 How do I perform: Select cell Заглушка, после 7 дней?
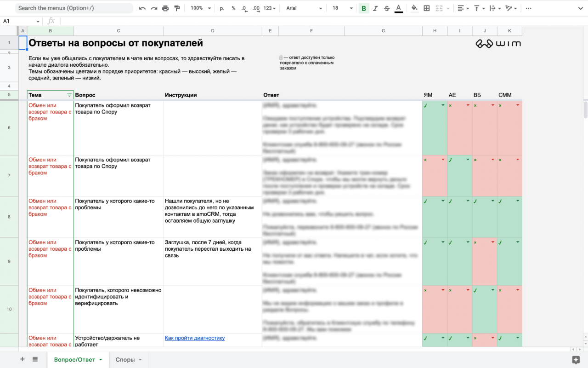tap(213, 261)
